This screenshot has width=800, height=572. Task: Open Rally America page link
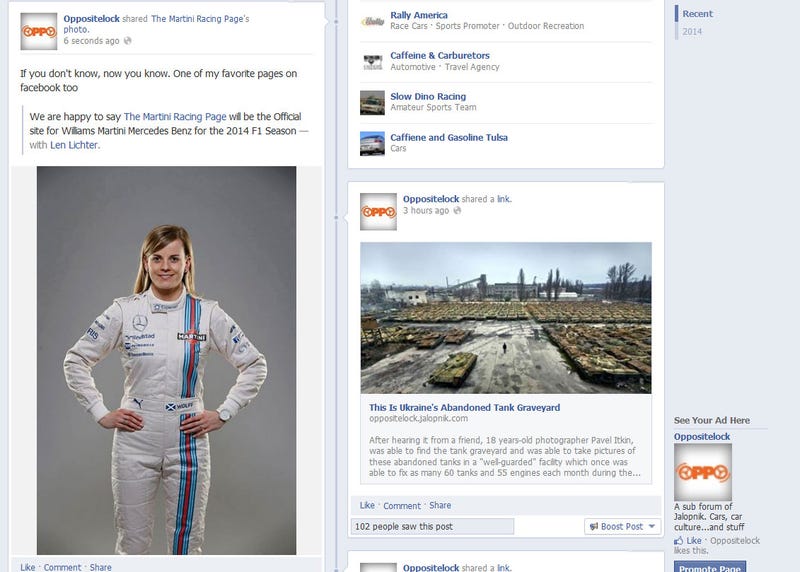419,15
